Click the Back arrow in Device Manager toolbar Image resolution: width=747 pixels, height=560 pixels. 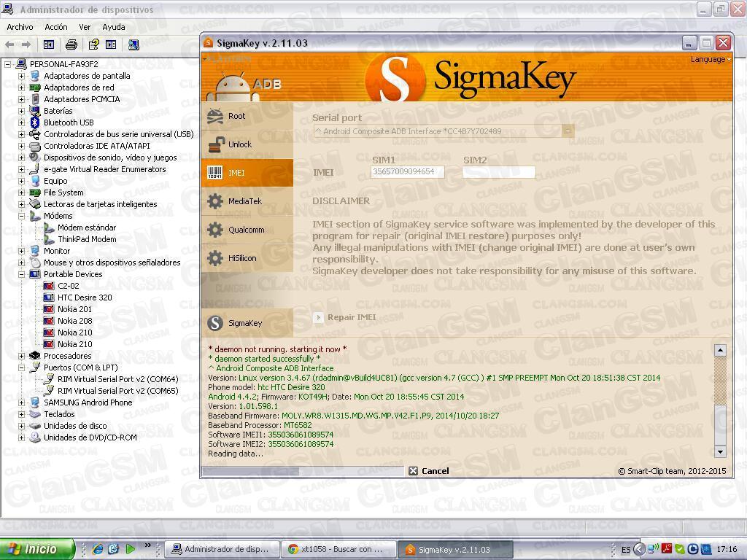click(x=9, y=44)
